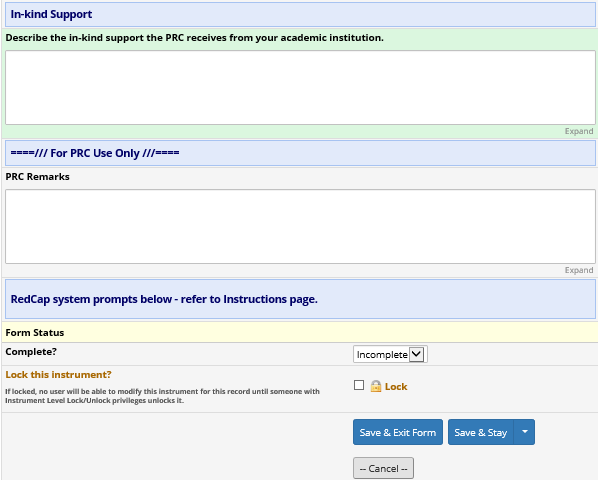This screenshot has width=598, height=480.
Task: Click the Lock this instrument? label
Action: pos(58,375)
